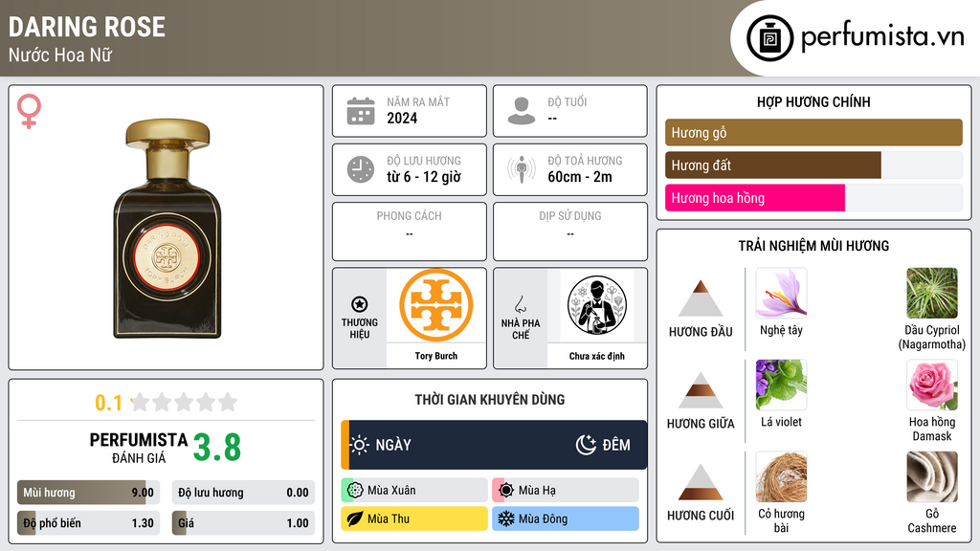Click the flower icon for Mùa Xuân
Viewport: 980px width, 551px height.
(355, 491)
